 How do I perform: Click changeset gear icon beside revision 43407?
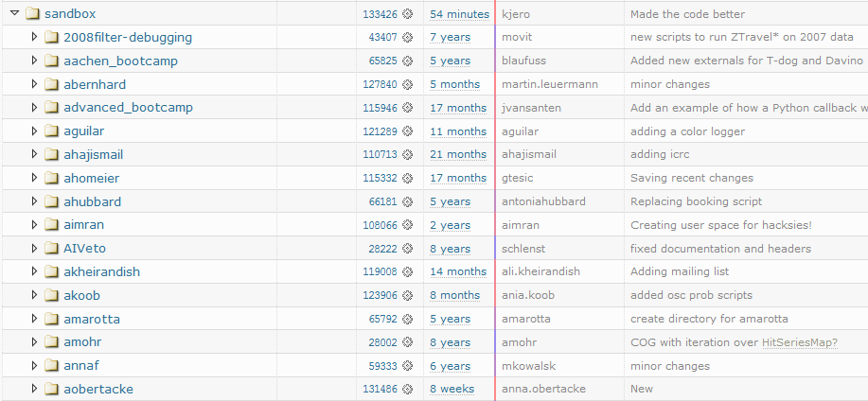(x=408, y=37)
